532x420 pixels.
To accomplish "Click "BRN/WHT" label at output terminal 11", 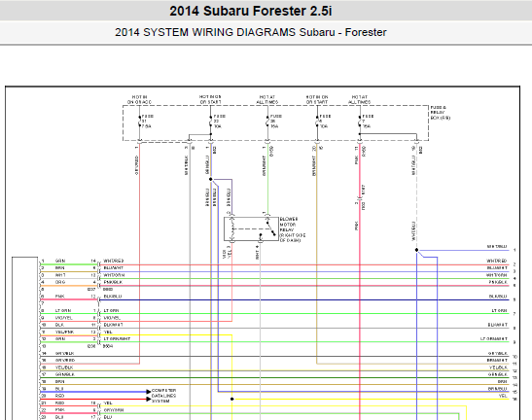I will point(497,361).
